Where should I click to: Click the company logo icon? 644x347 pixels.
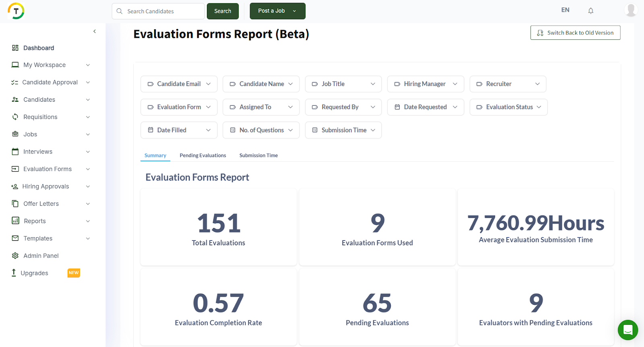pos(16,11)
